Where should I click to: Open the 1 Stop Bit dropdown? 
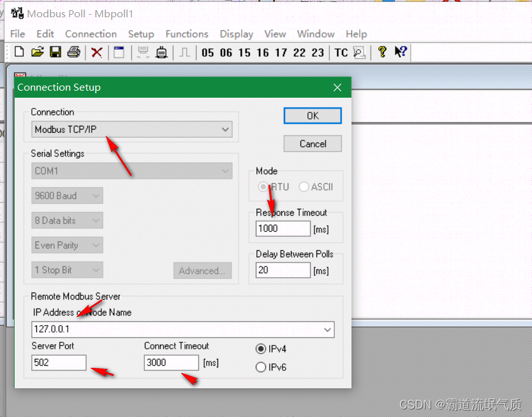click(x=67, y=270)
